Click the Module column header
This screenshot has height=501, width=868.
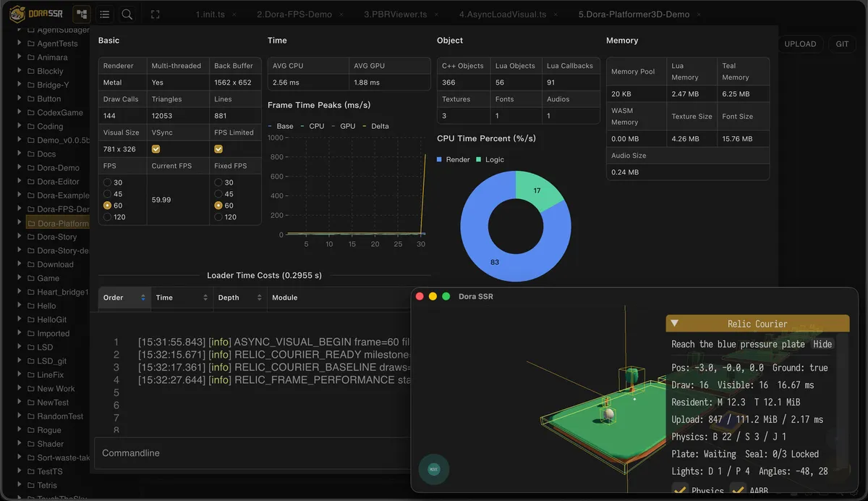click(284, 298)
